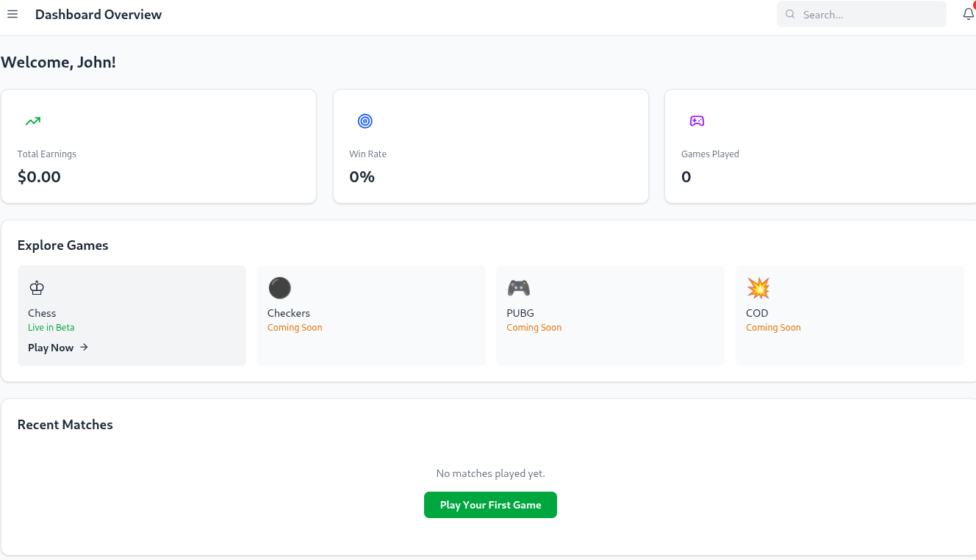Image resolution: width=976 pixels, height=560 pixels.
Task: Click the Live in Beta label
Action: [x=51, y=328]
